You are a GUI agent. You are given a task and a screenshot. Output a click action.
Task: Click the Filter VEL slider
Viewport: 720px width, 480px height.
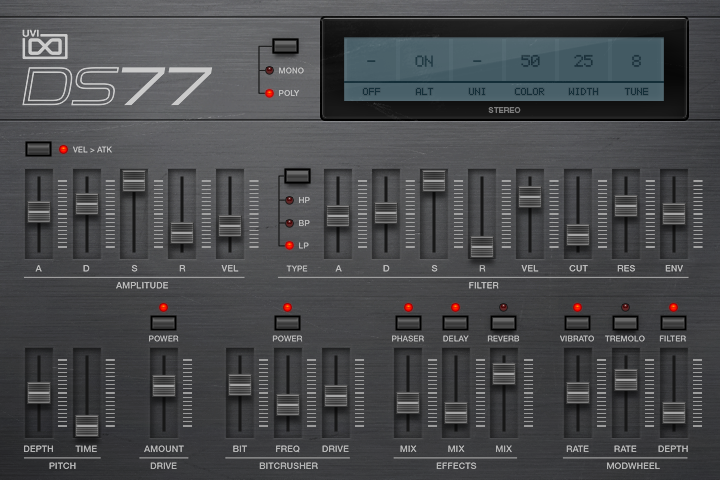tap(530, 197)
